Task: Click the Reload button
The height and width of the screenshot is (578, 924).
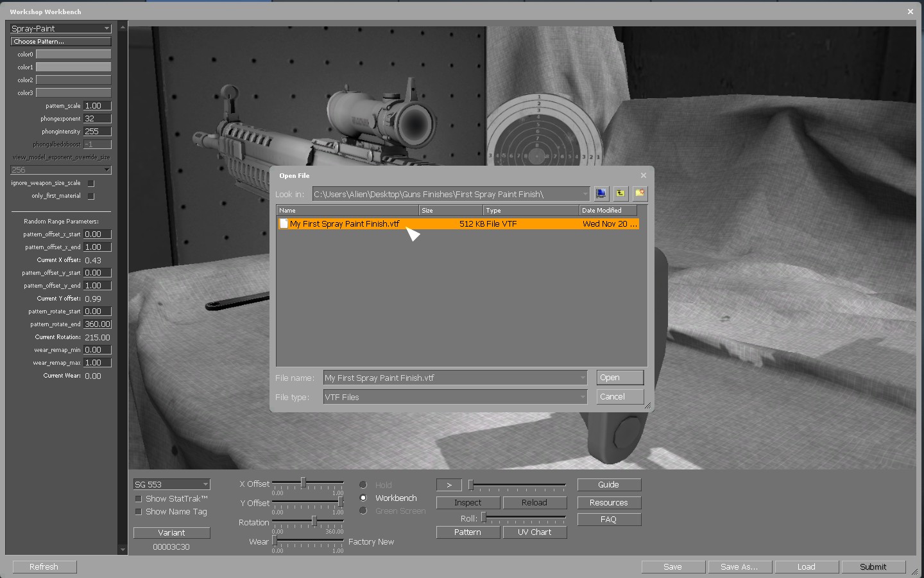Action: pyautogui.click(x=535, y=503)
